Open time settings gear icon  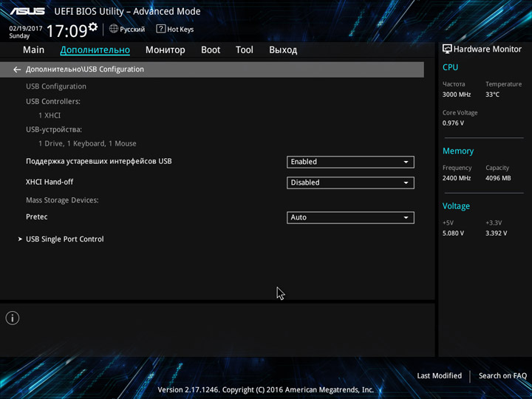92,27
